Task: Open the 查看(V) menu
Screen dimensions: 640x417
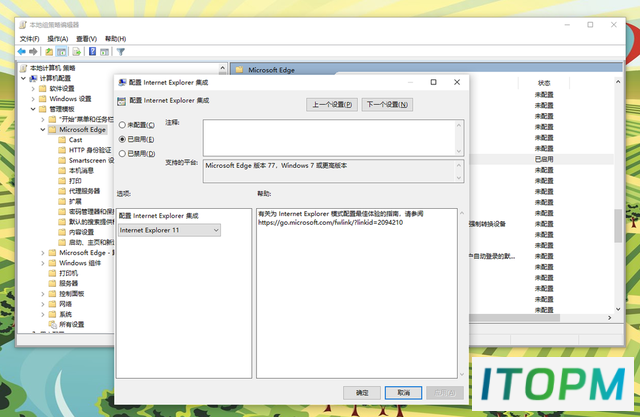Action: (86, 39)
